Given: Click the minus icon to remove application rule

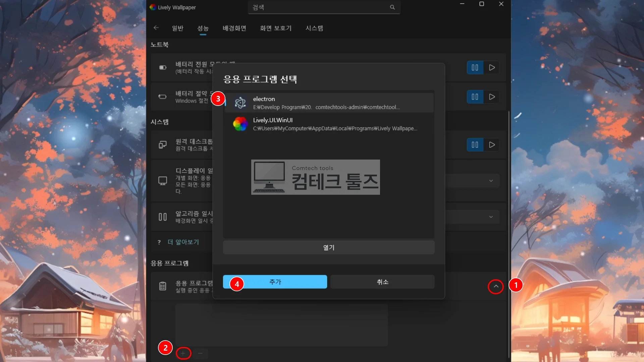Looking at the screenshot, I should point(200,353).
